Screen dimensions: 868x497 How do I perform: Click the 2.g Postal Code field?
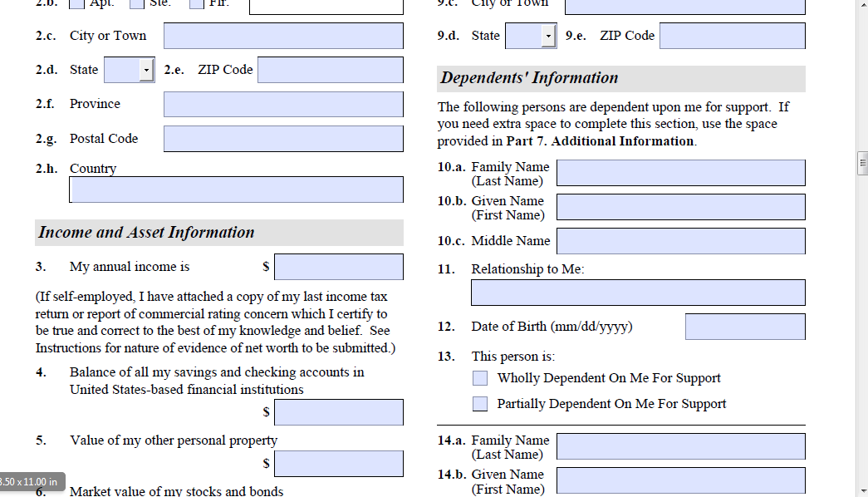pyautogui.click(x=283, y=139)
